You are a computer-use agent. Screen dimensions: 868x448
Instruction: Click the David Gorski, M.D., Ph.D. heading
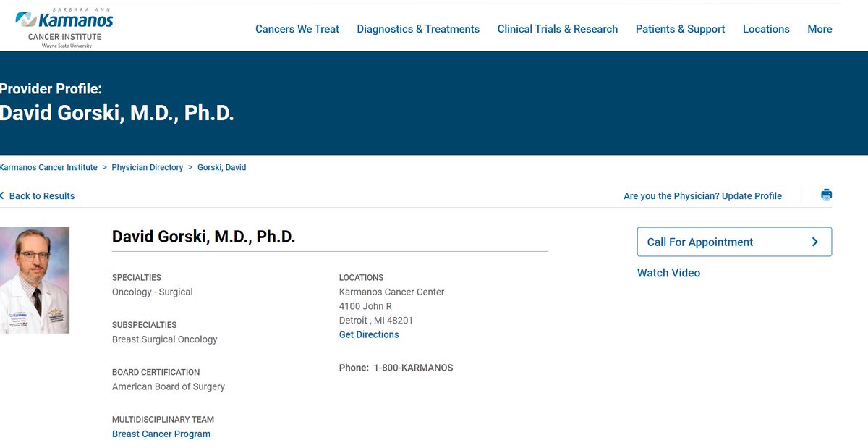204,237
